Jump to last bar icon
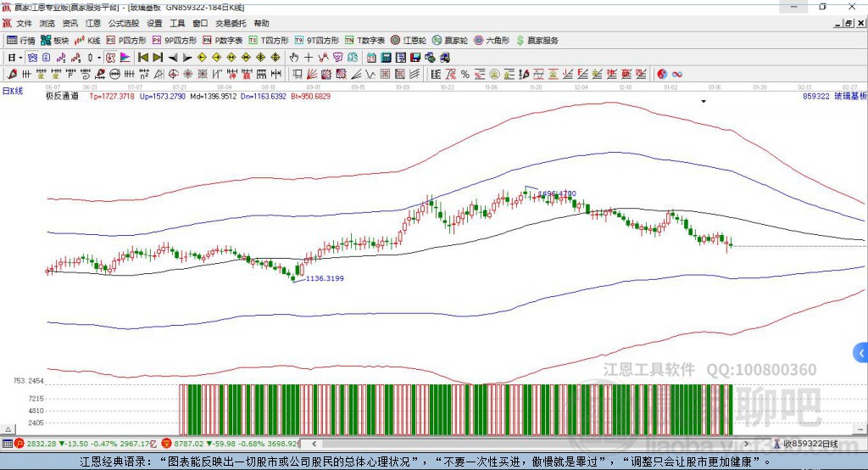This screenshot has height=470, width=868. (x=158, y=58)
